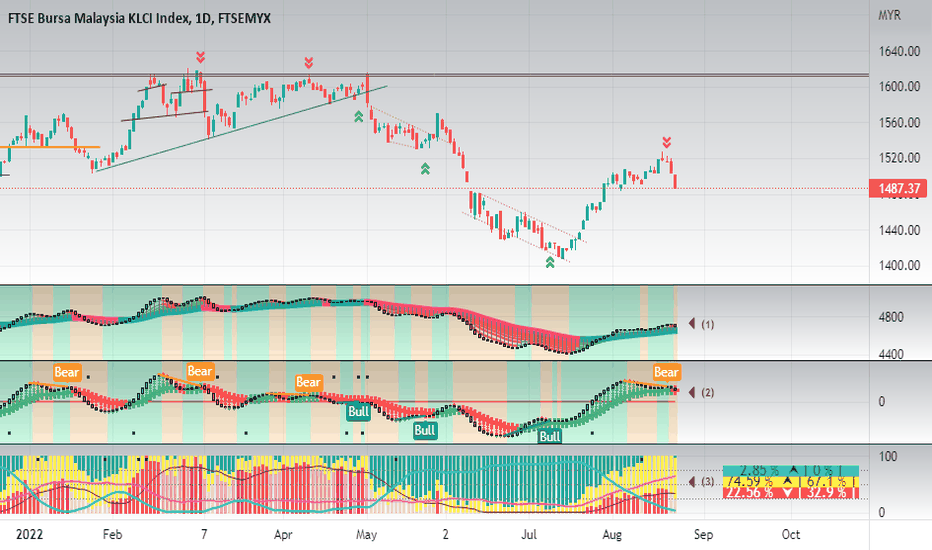Screen dimensions: 932x550
Task: Click the 1640.00 price axis value
Action: point(899,51)
